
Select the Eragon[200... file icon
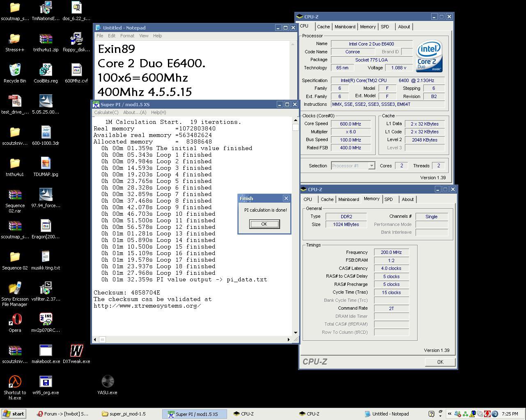point(46,229)
